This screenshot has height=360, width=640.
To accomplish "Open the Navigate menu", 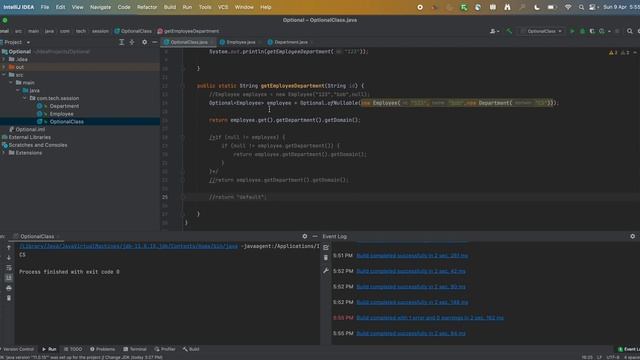I will 100,7.
